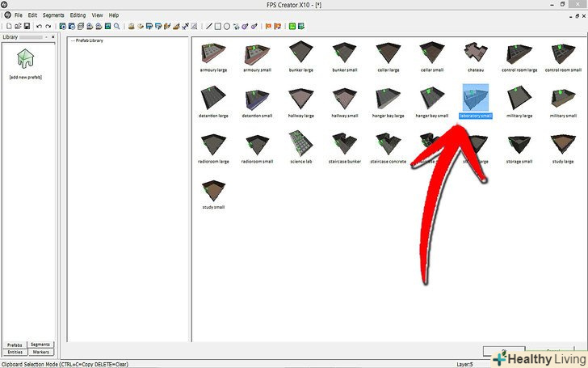Select the armoury large prefab
The height and width of the screenshot is (368, 588).
click(x=213, y=57)
